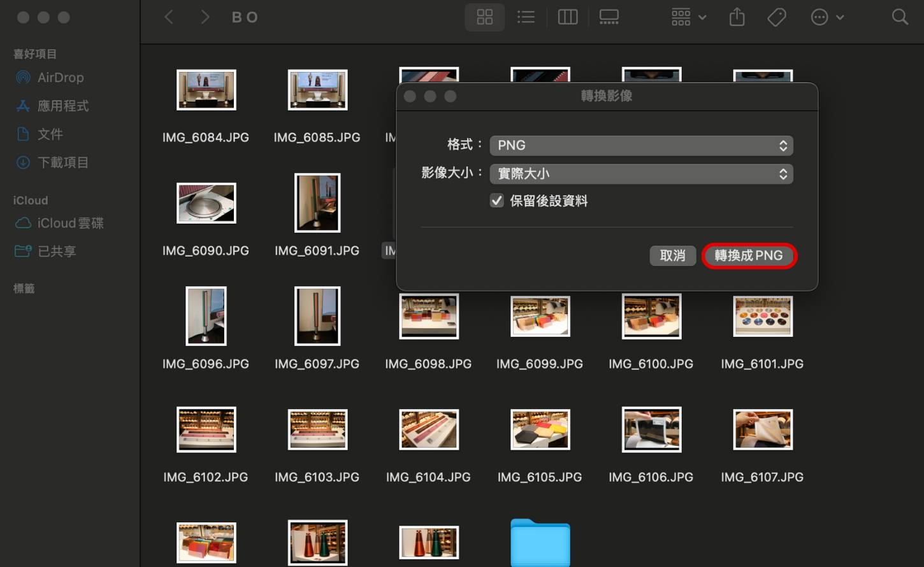Click the IMG_6100.JPG file name
The image size is (924, 567).
pos(651,364)
